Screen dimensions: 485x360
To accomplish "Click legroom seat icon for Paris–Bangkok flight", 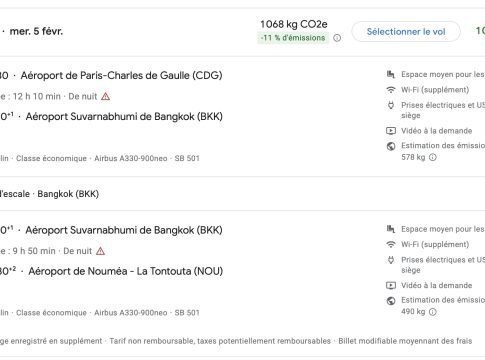I will [391, 74].
